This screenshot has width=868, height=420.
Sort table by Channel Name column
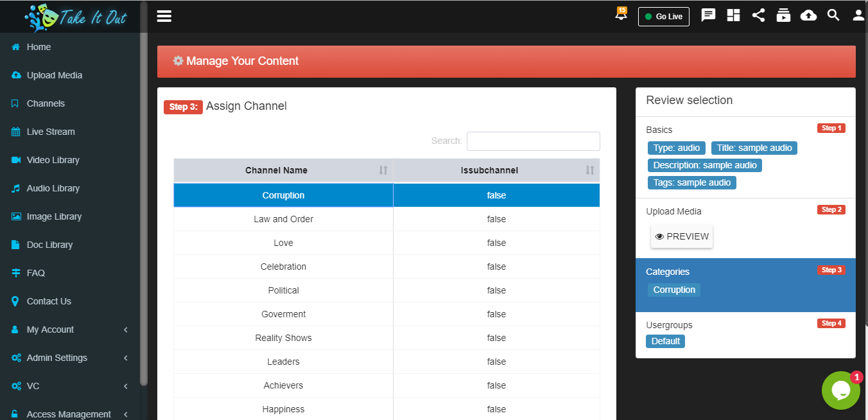coord(283,170)
